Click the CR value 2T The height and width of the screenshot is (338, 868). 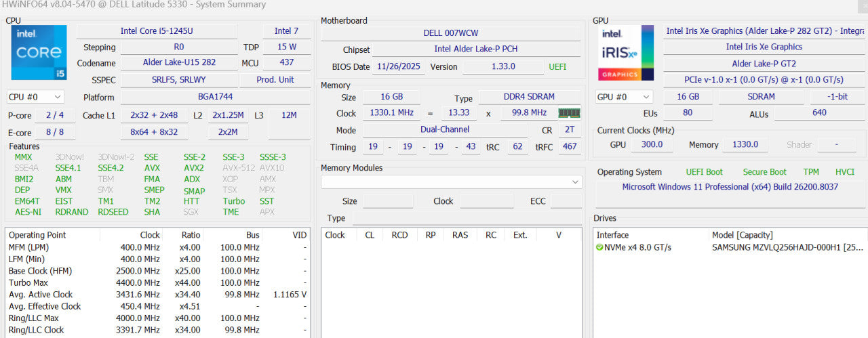(569, 130)
